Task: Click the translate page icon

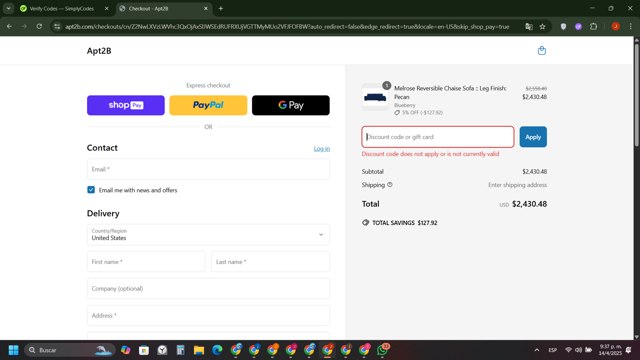Action: tap(529, 27)
